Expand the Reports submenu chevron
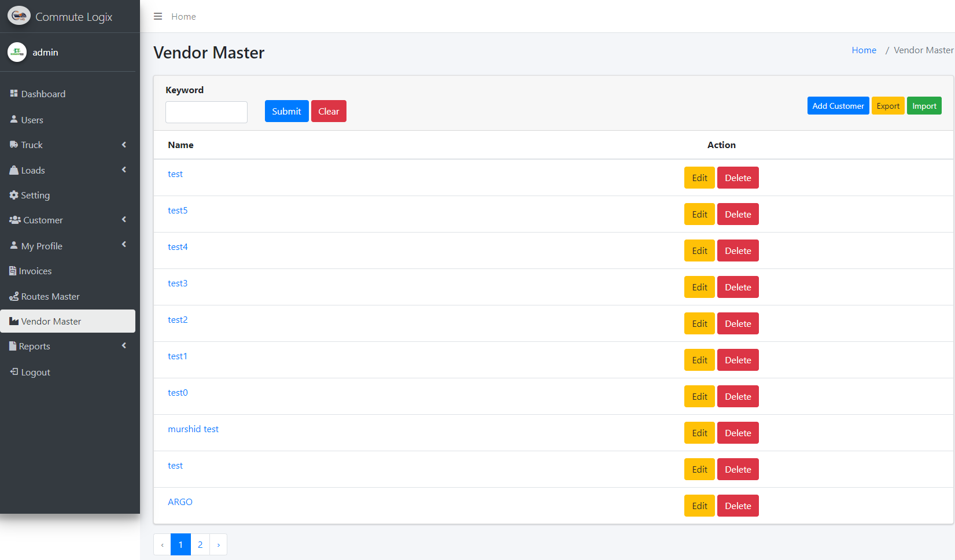The height and width of the screenshot is (560, 955). tap(124, 345)
